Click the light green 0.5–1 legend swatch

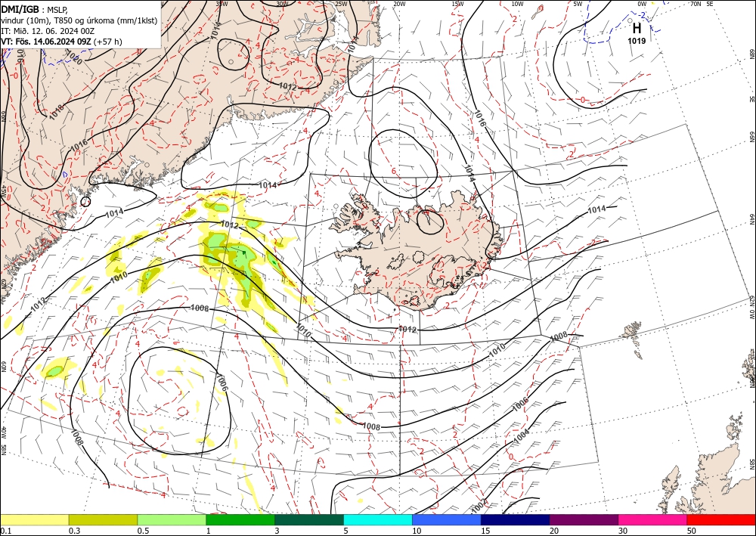pyautogui.click(x=172, y=519)
